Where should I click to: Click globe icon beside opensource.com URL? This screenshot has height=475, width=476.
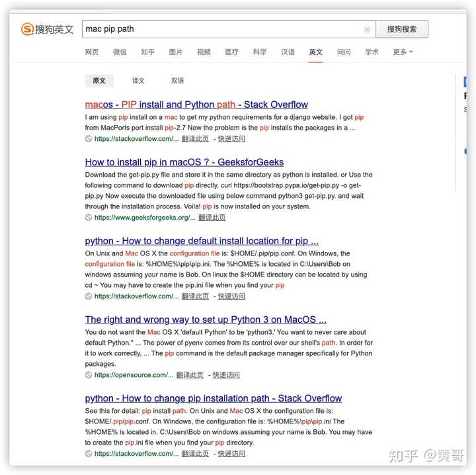[x=89, y=375]
